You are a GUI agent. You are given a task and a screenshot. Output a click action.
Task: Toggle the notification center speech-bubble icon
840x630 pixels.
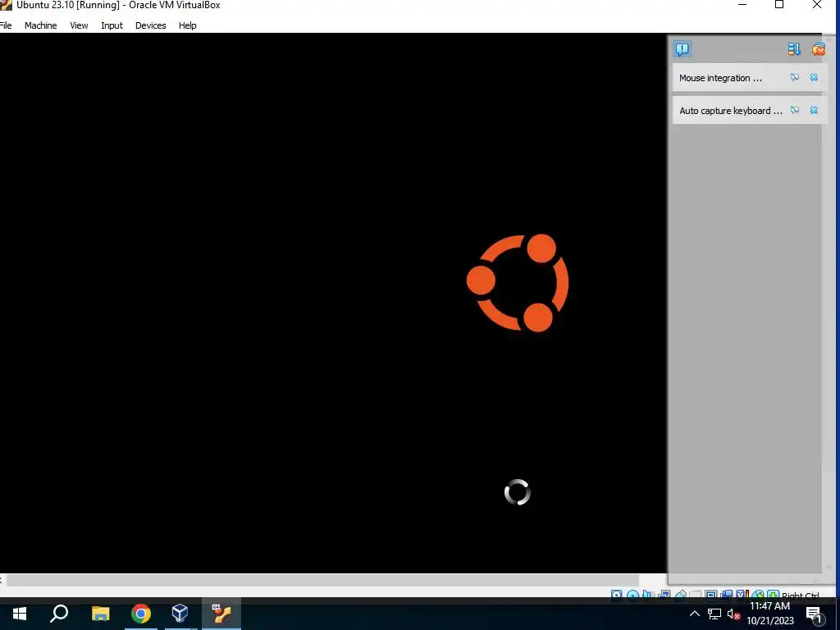click(x=682, y=49)
